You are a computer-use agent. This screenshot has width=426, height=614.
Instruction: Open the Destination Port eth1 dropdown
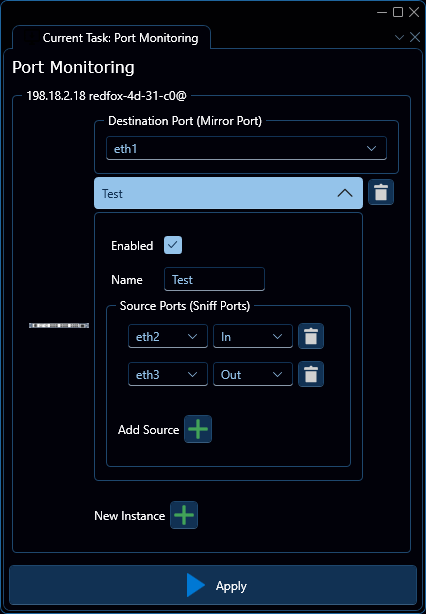pos(246,148)
